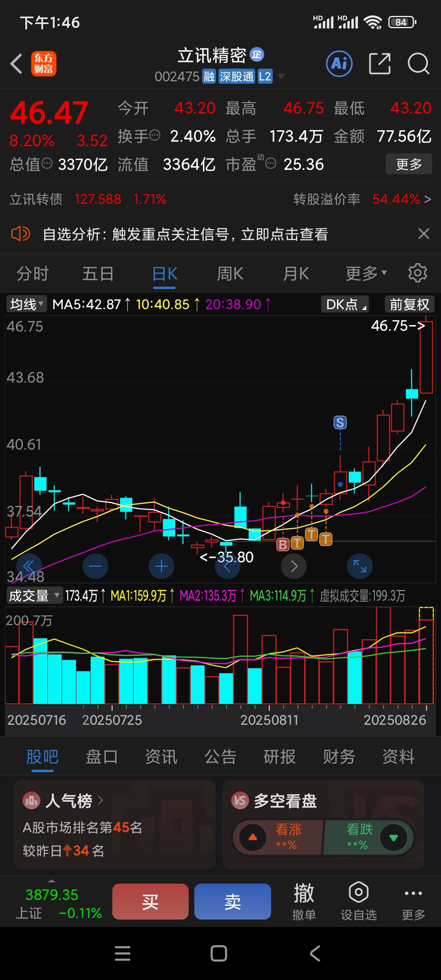Tap Android recent apps menu button

pyautogui.click(x=122, y=953)
